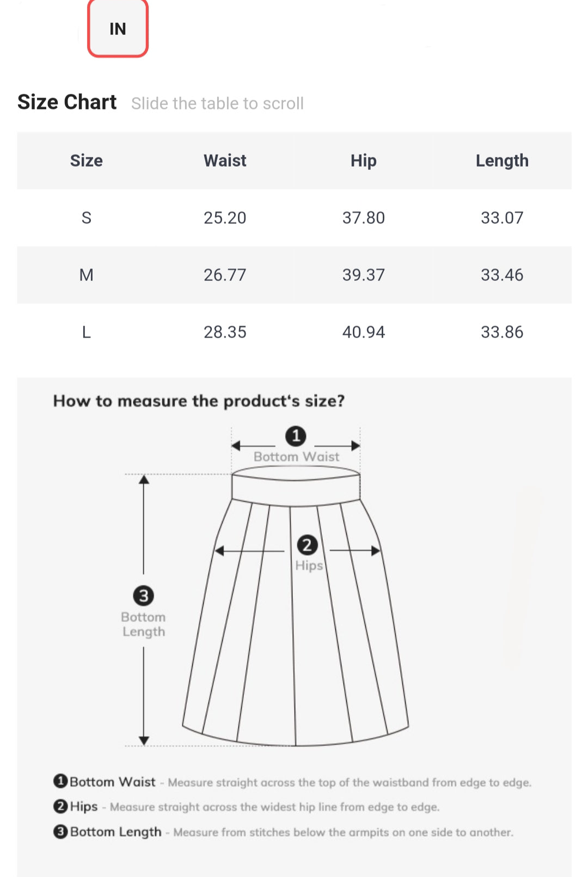Click the Waist column header
The height and width of the screenshot is (877, 588).
pos(225,161)
